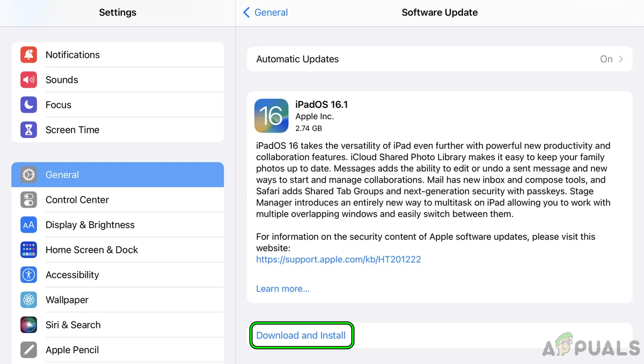Click the iPadOS 16 update thumbnail

pos(271,115)
